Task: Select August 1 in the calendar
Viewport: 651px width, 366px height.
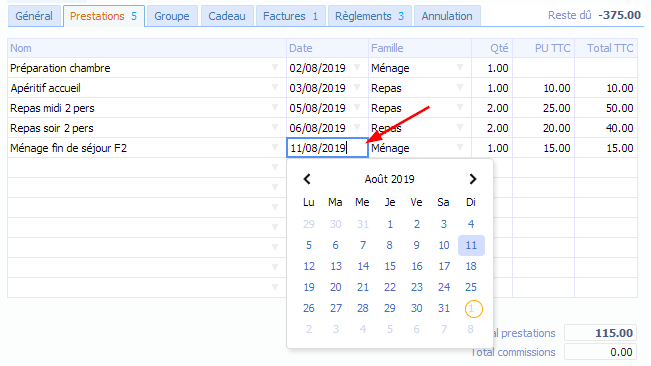Action: 390,224
